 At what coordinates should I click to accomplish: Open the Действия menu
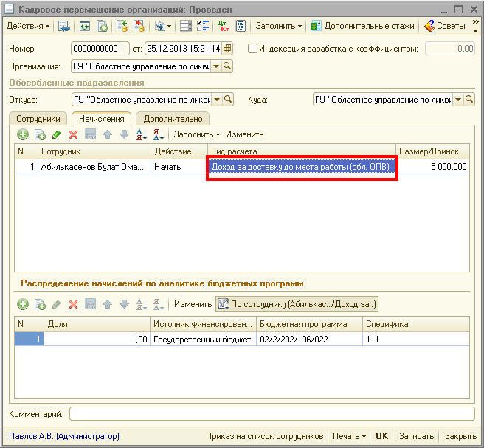[x=28, y=26]
